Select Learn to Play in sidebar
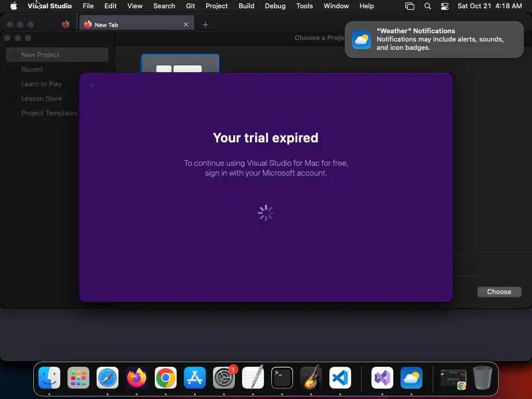Viewport: 532px width, 399px height. click(x=42, y=84)
